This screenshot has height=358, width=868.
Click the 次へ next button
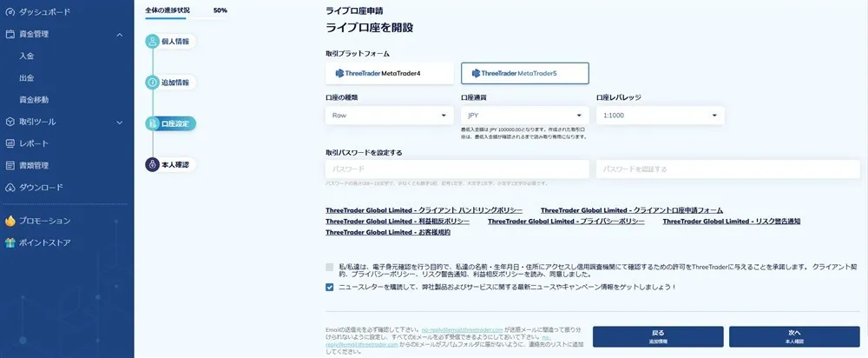794,336
